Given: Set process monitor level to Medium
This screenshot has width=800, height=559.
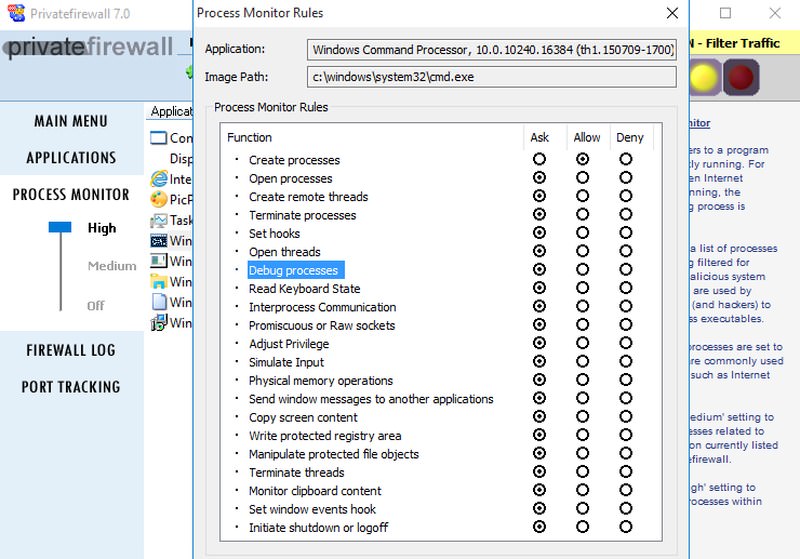Looking at the screenshot, I should (x=112, y=266).
